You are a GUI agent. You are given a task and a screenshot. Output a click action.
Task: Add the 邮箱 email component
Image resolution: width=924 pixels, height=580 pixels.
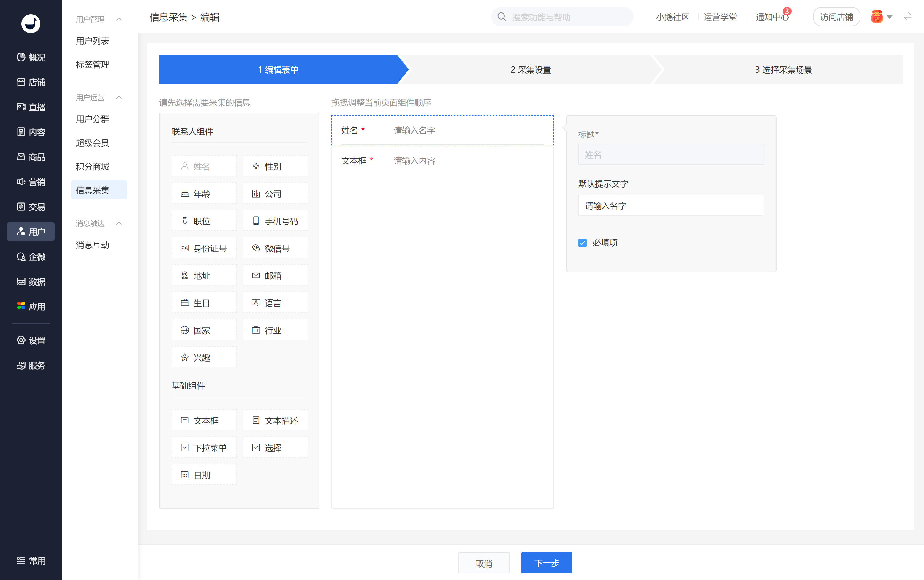point(276,275)
